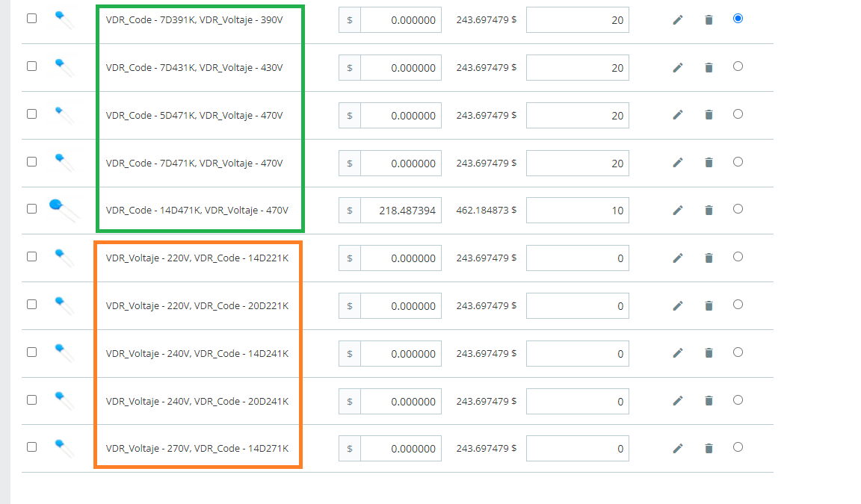The width and height of the screenshot is (861, 504).
Task: Edit the 14D471K 470V combination
Action: tap(678, 210)
